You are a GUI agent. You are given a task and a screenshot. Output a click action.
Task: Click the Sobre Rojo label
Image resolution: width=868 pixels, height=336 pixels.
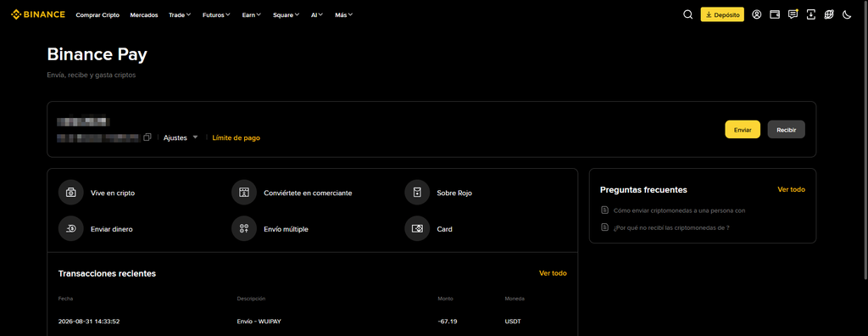454,193
